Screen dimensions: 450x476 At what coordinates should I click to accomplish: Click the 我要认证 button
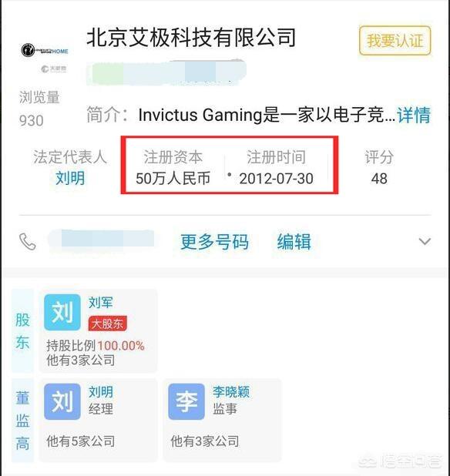395,41
